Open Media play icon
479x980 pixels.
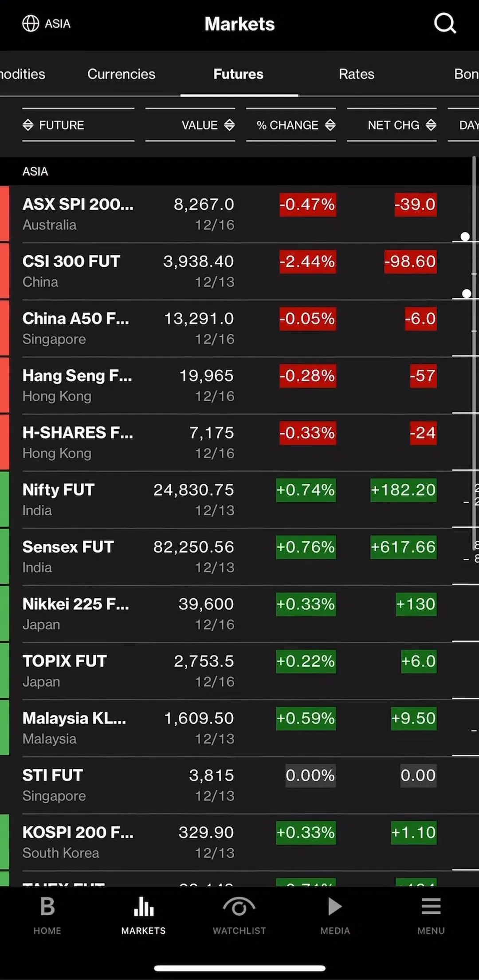pos(335,906)
